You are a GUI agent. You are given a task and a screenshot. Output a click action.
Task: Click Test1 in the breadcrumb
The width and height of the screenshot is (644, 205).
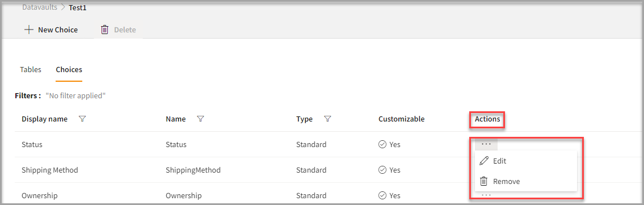(78, 7)
